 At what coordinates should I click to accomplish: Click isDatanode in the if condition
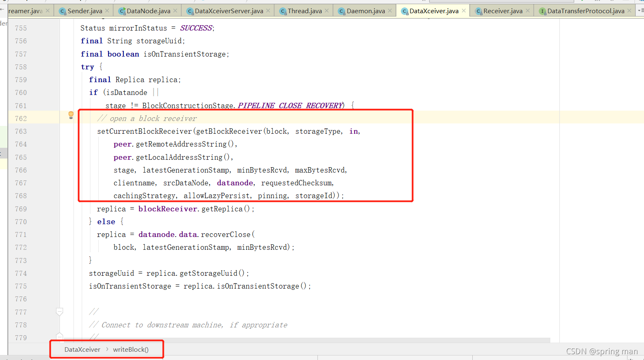[126, 92]
